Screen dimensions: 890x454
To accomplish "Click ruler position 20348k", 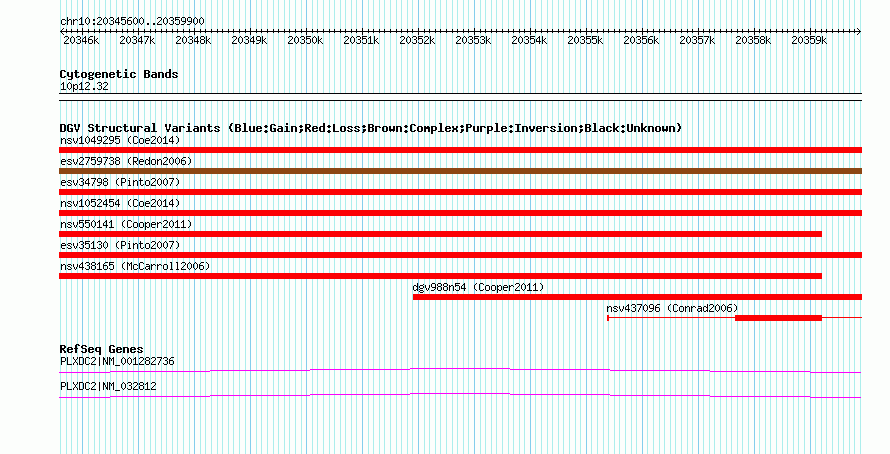I will 193,40.
